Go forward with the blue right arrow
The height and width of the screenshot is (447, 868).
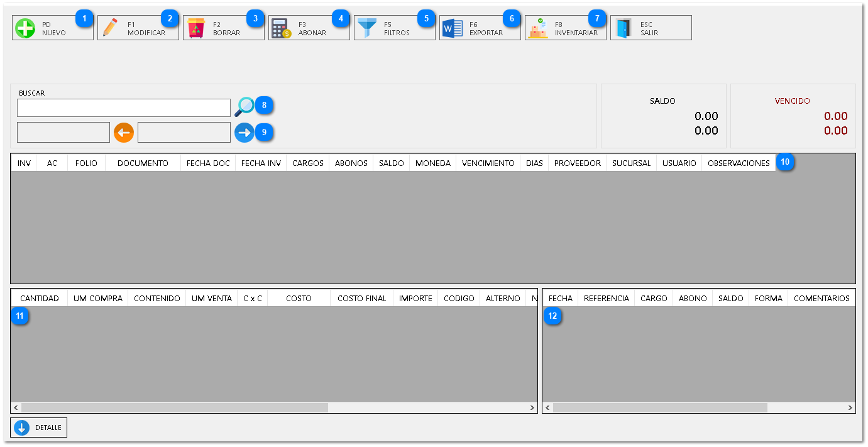244,133
